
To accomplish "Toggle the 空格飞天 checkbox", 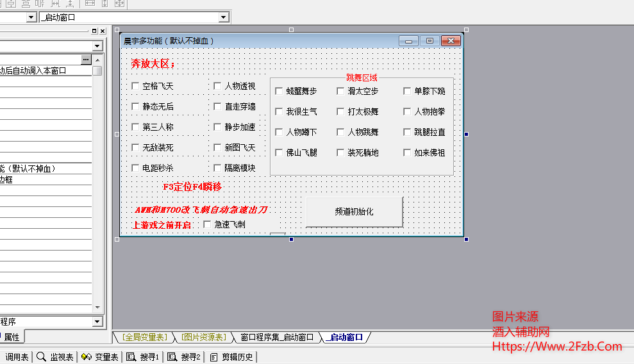I will pyautogui.click(x=135, y=86).
